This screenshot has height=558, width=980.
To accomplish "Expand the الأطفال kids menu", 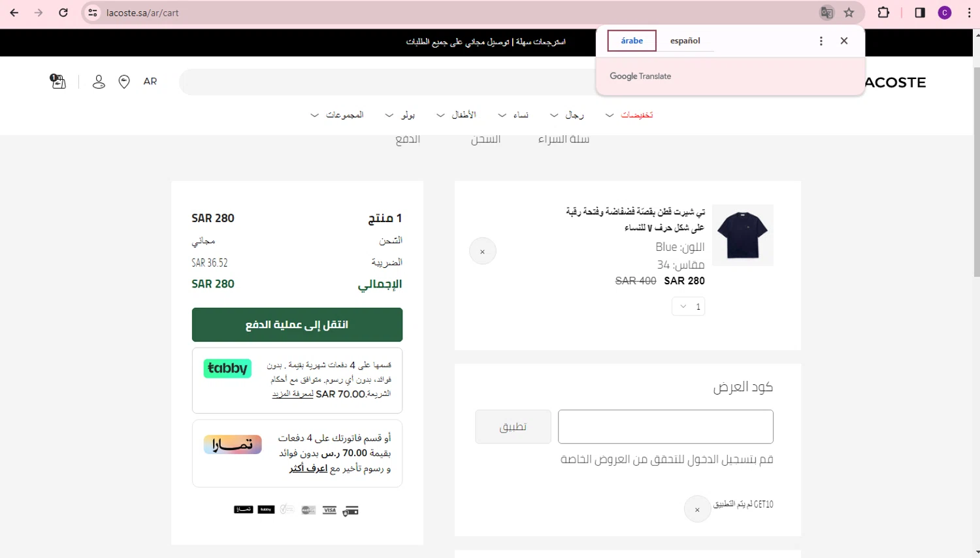I will [456, 115].
